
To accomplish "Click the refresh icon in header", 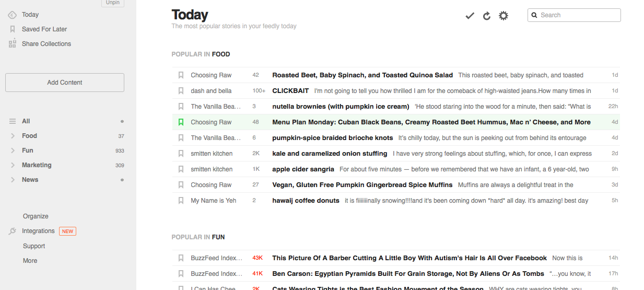I will (487, 16).
